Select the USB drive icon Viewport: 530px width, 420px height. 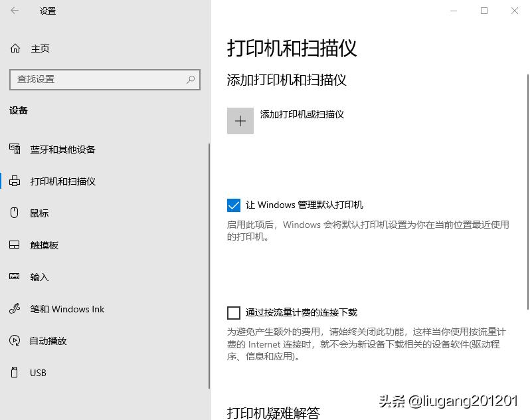(14, 372)
